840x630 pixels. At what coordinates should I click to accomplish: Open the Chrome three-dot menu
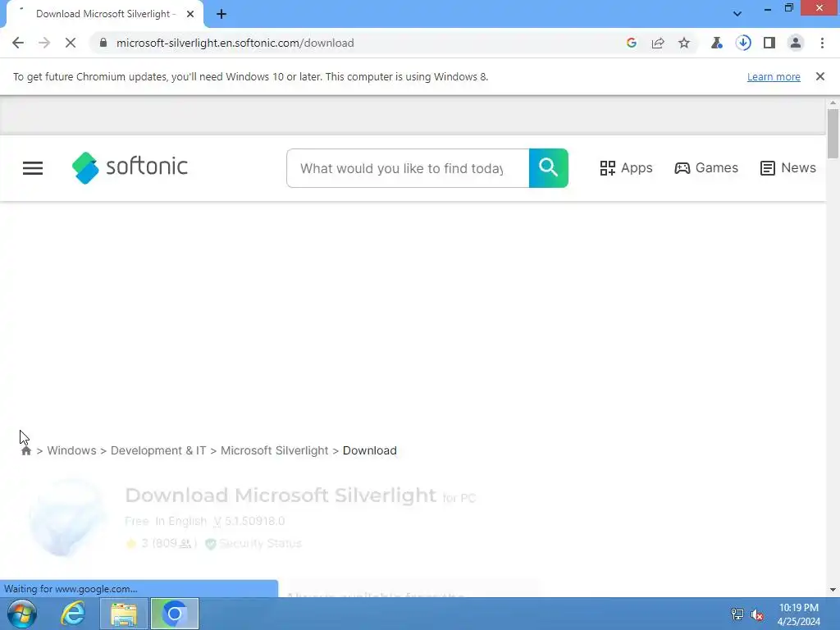pos(822,43)
